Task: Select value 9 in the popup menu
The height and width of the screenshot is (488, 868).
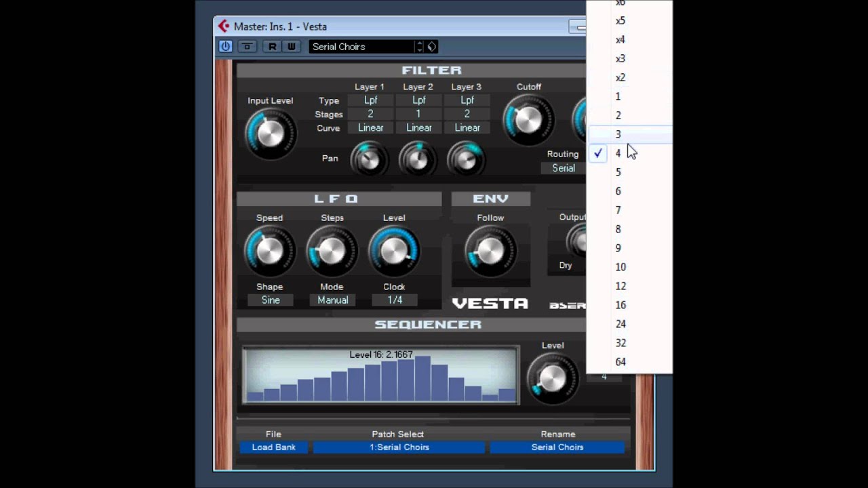Action: click(629, 248)
